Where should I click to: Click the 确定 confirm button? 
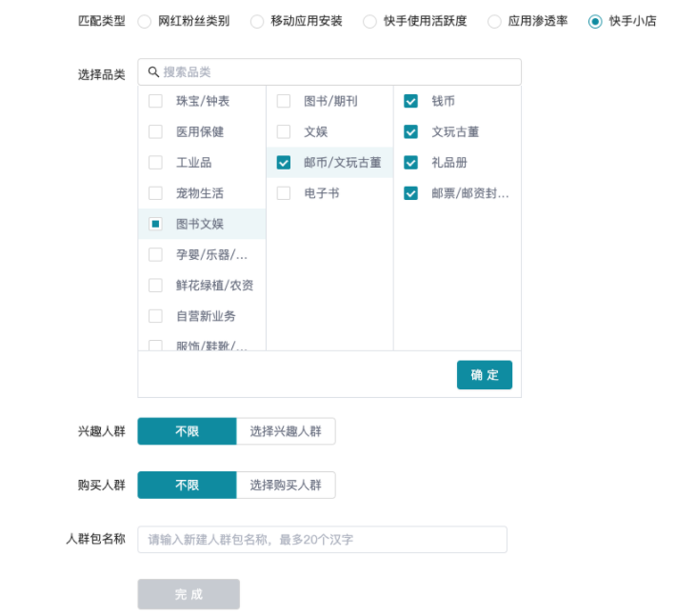coord(485,375)
